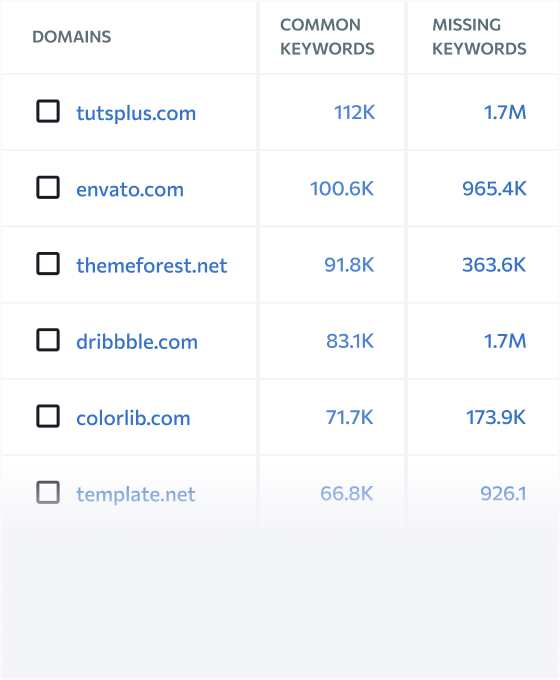Sort by Missing Keywords column header
560x680 pixels.
479,37
